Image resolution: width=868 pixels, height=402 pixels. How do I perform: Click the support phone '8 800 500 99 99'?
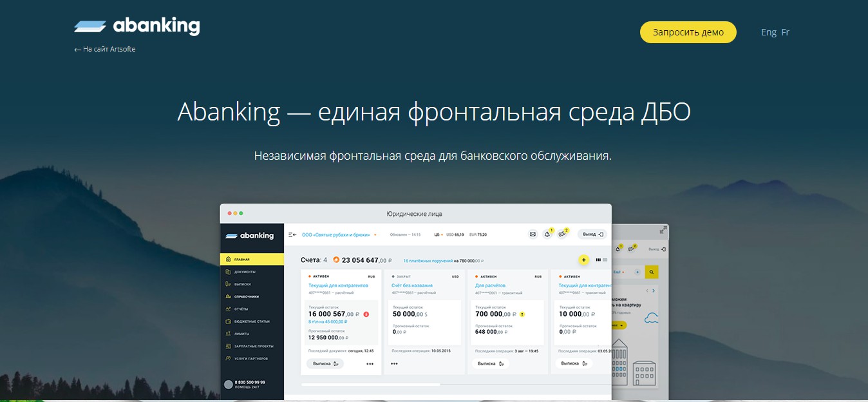[250, 382]
